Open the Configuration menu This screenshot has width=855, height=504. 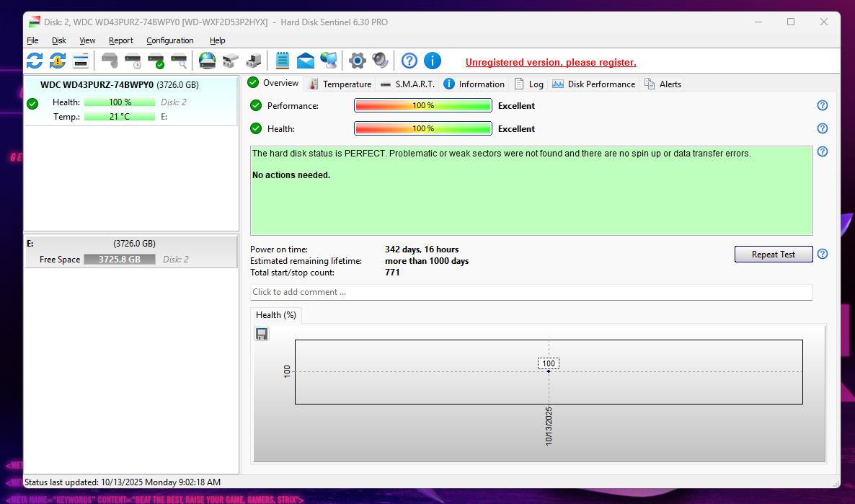click(169, 40)
